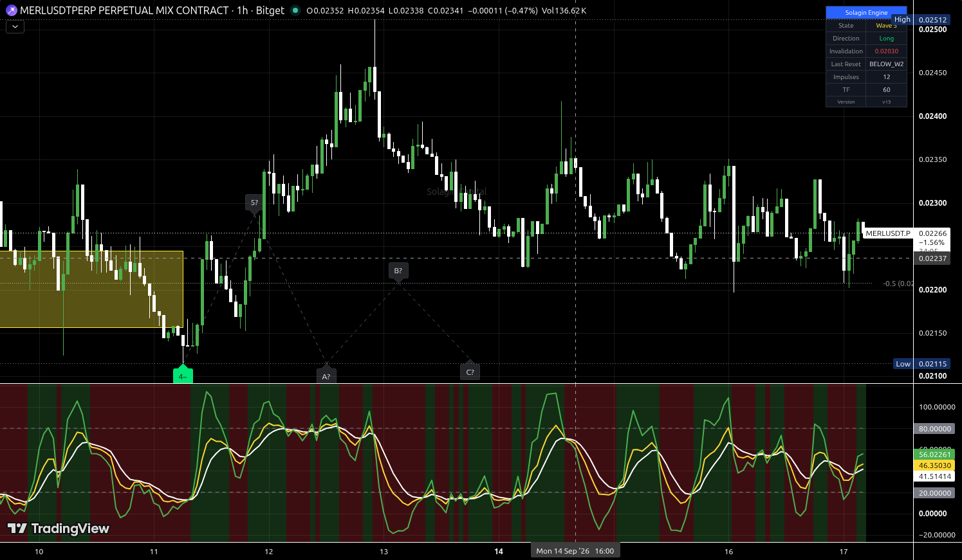Click the change value '−0.00011 (−0.47%)'

502,10
